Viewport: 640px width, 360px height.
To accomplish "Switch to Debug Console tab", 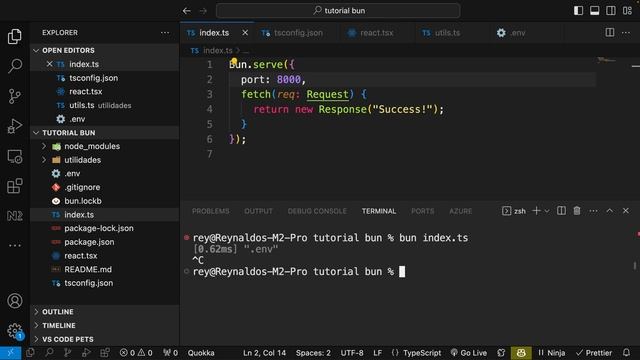I will [317, 211].
